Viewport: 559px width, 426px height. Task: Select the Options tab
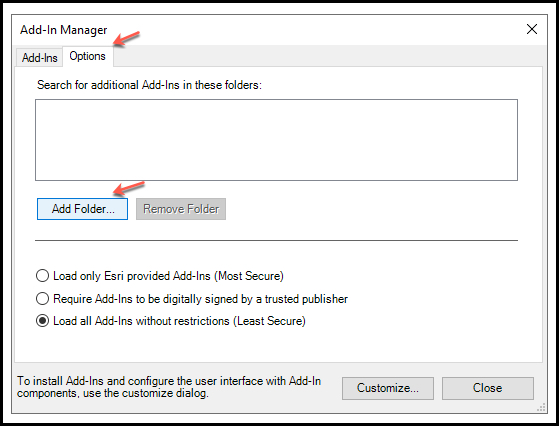click(x=88, y=56)
